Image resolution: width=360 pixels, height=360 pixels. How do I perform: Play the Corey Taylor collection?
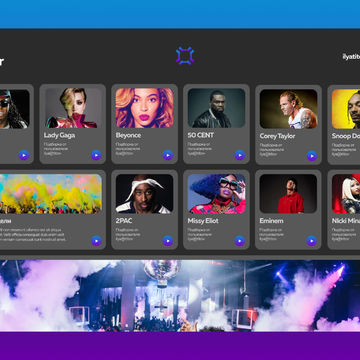click(x=312, y=156)
